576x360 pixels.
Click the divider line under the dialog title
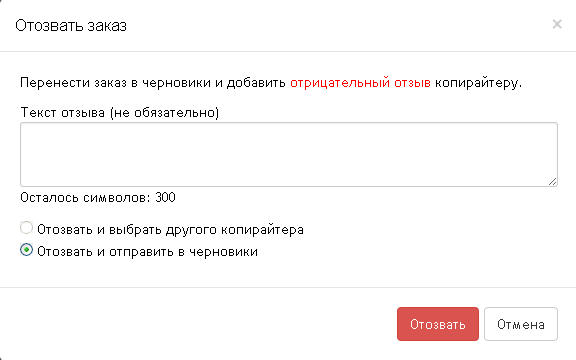pos(288,51)
